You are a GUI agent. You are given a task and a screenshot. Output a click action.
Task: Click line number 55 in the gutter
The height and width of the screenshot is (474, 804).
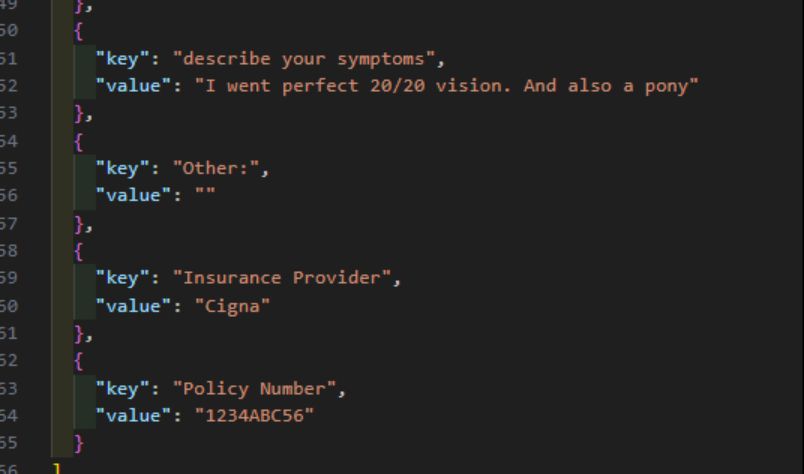point(9,168)
